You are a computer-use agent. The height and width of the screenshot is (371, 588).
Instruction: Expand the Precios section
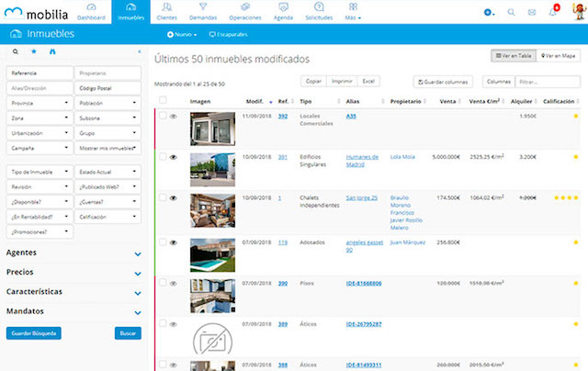click(x=73, y=273)
